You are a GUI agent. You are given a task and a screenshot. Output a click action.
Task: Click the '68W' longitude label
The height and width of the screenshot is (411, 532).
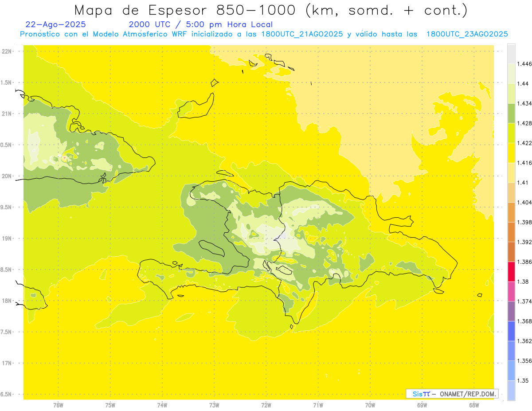point(474,405)
